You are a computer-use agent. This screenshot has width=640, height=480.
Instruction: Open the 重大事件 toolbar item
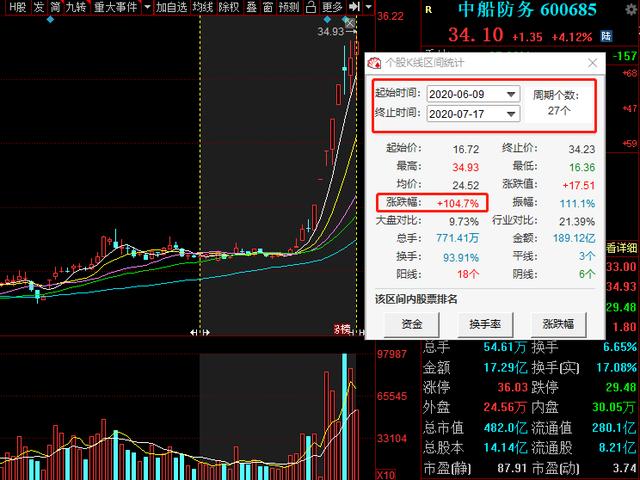116,7
